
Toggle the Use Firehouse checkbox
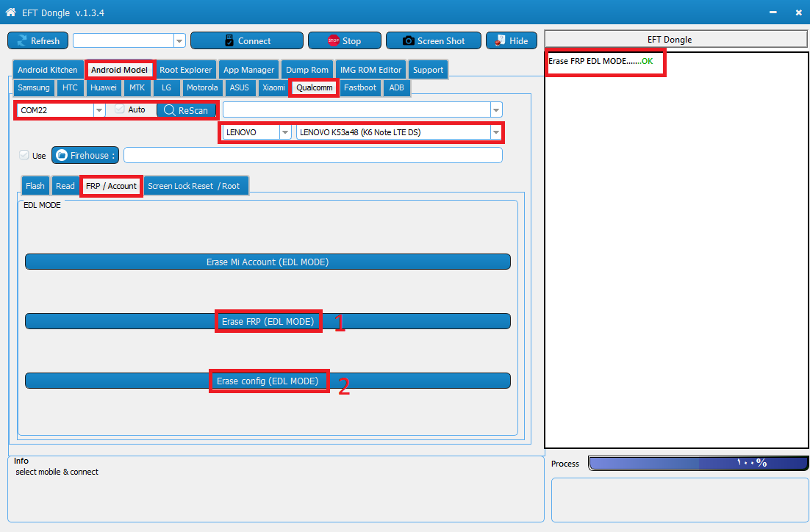[24, 155]
